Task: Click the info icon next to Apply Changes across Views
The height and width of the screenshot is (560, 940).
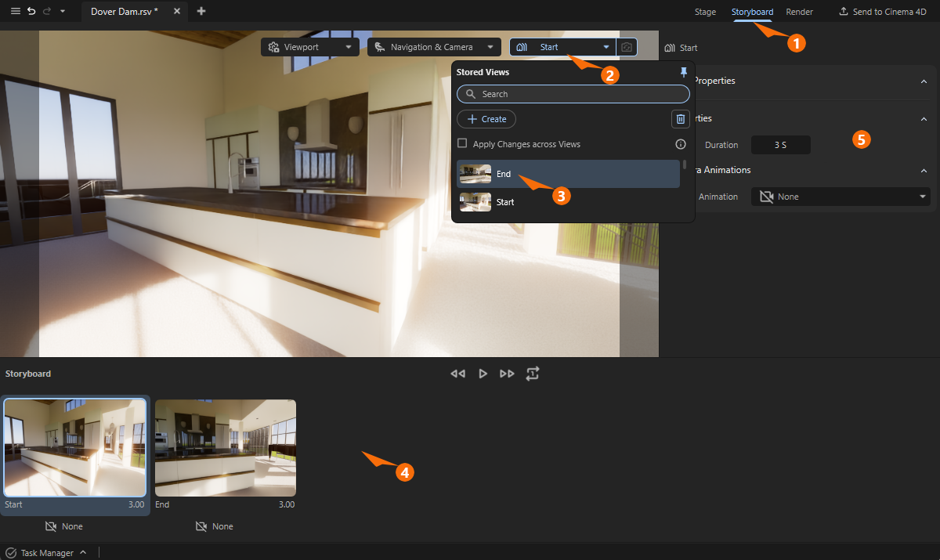Action: click(680, 144)
